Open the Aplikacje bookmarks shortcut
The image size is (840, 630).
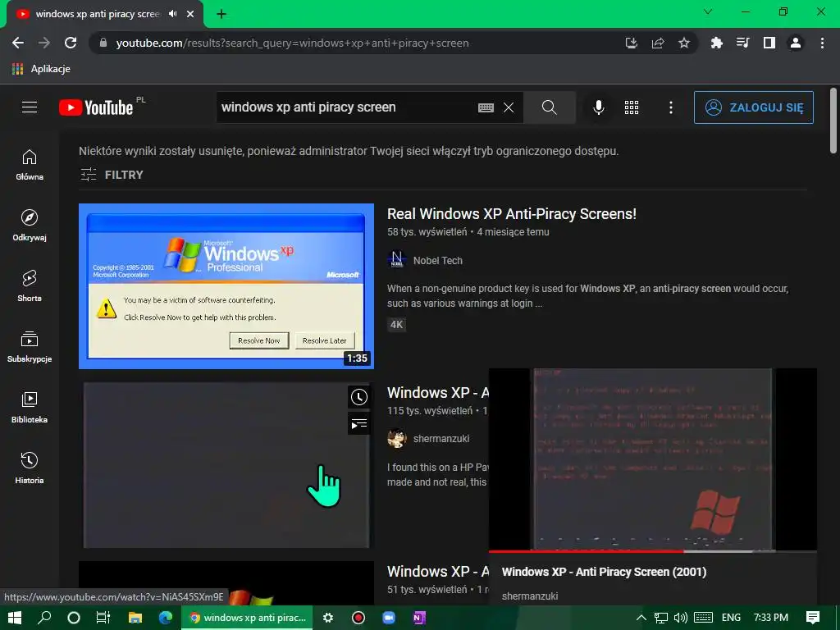click(x=41, y=69)
